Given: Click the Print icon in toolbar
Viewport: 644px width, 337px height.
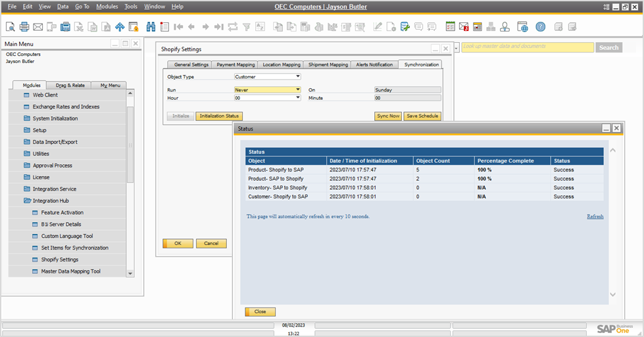Looking at the screenshot, I should click(x=24, y=27).
